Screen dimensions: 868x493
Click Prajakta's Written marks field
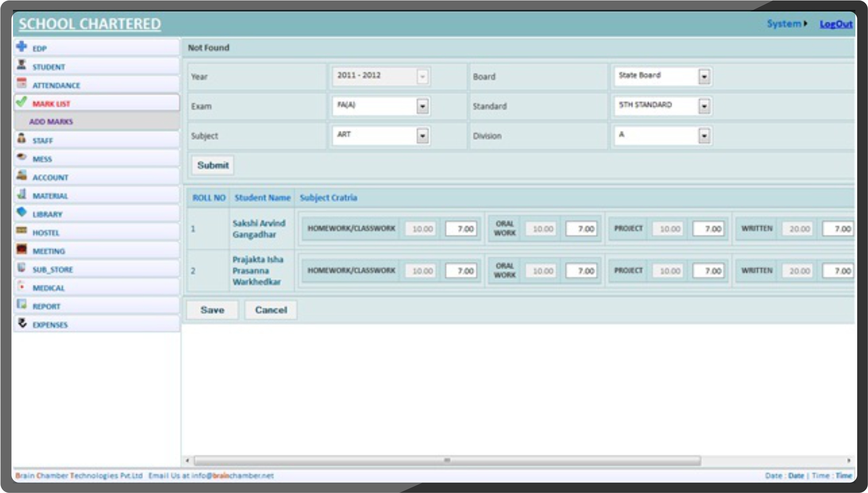(838, 271)
